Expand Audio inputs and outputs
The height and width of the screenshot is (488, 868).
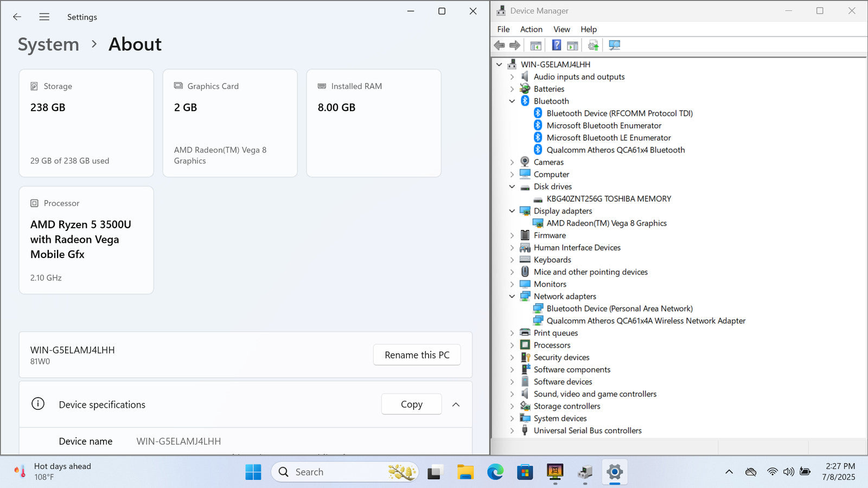tap(512, 77)
